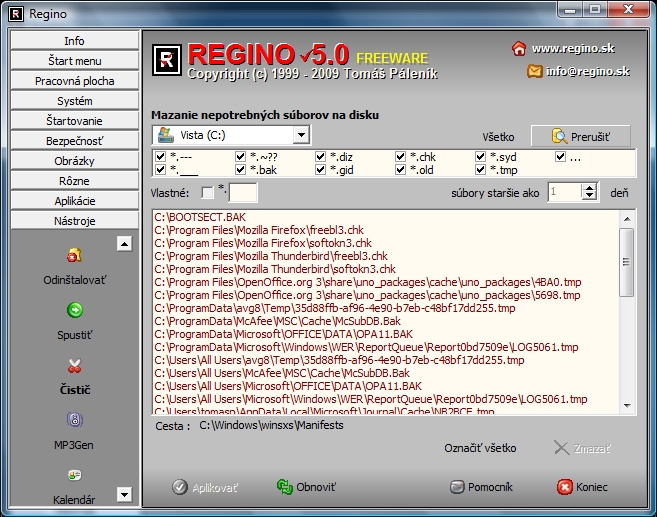Visit the www.regino.sk link
This screenshot has height=517, width=657.
(x=573, y=49)
